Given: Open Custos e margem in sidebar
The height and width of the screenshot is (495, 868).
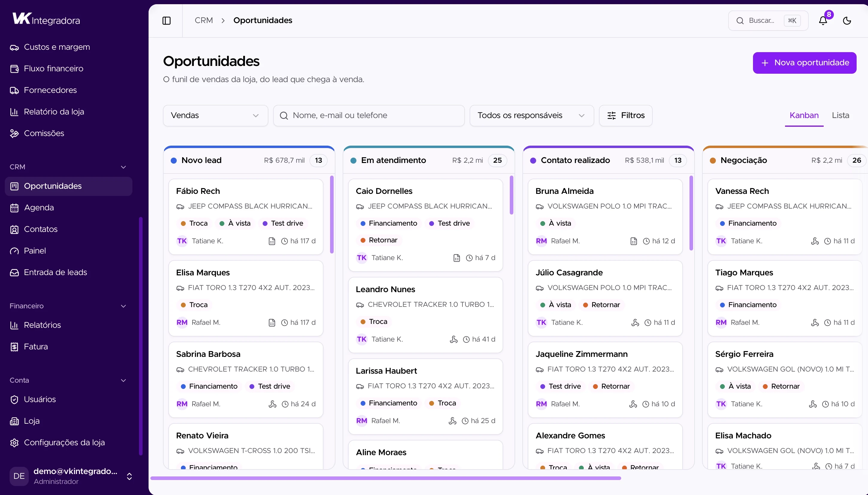Looking at the screenshot, I should (x=69, y=47).
